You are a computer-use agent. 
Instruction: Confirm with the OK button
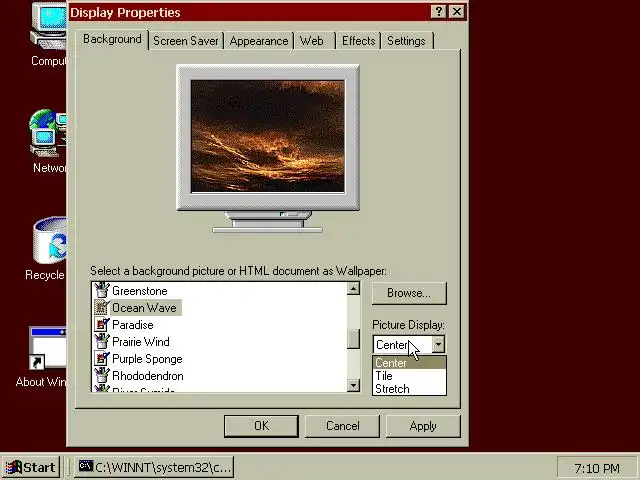coord(261,426)
